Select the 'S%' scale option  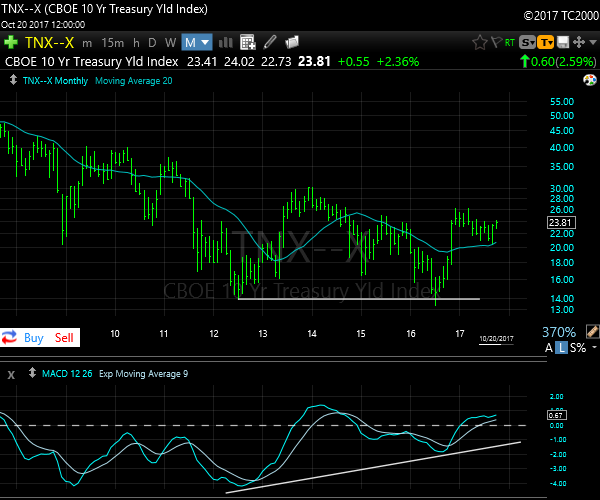578,348
